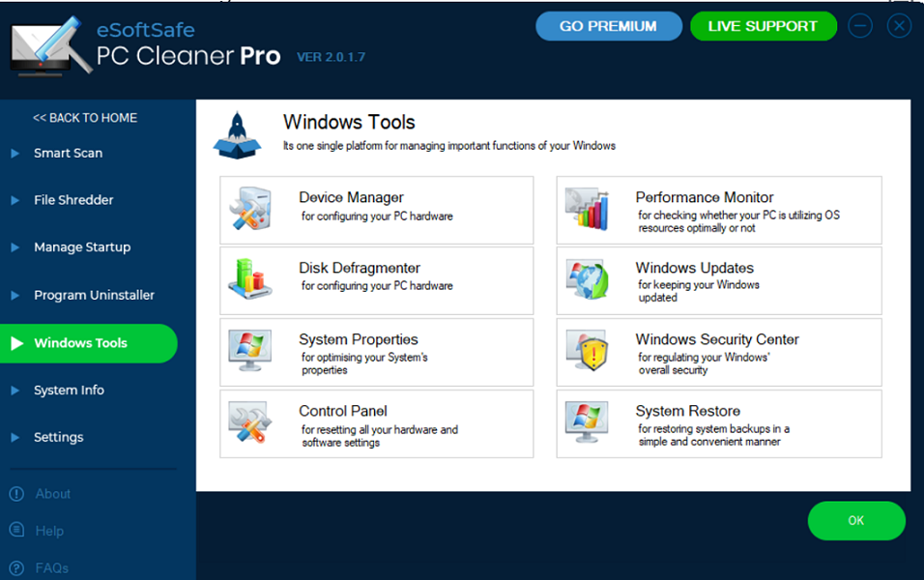This screenshot has width=924, height=580.
Task: Click the arrow beside Manage Startup
Action: 15,247
